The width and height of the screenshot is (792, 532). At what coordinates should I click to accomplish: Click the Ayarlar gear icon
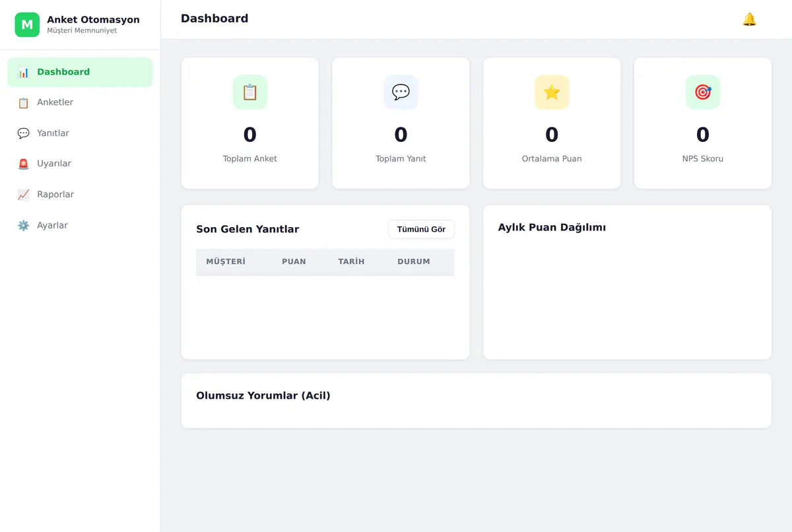coord(23,225)
